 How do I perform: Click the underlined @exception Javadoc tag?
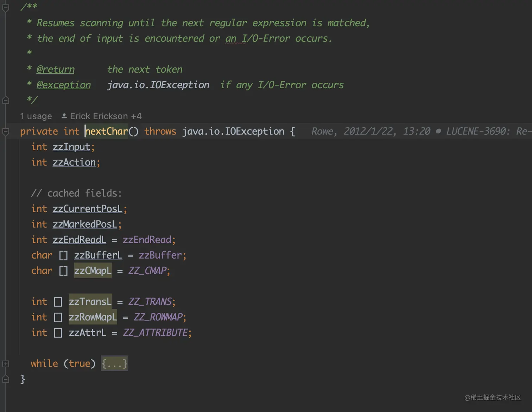pyautogui.click(x=63, y=85)
